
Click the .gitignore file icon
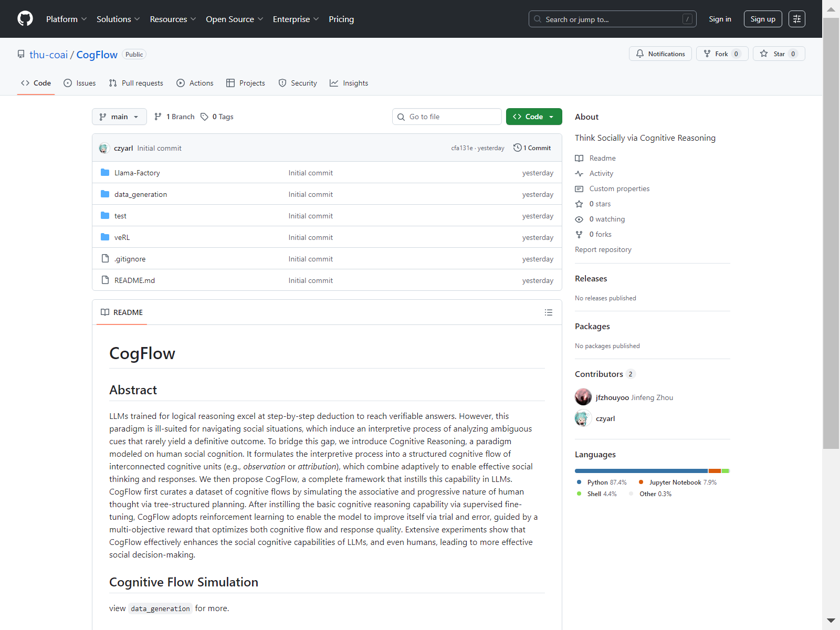pos(105,258)
